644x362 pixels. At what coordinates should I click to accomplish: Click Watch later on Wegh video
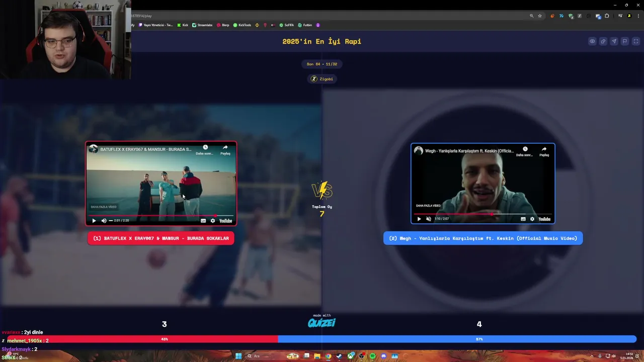click(x=525, y=151)
